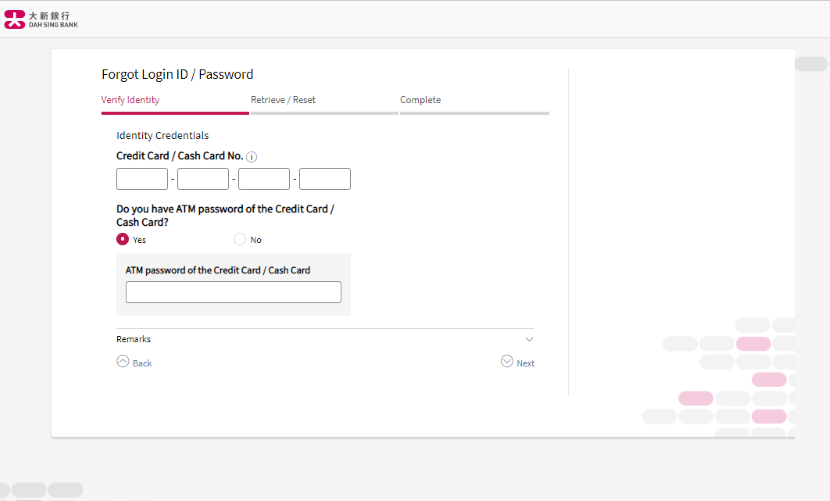Click the Back arrow circle icon
This screenshot has height=501, width=830.
(x=123, y=361)
